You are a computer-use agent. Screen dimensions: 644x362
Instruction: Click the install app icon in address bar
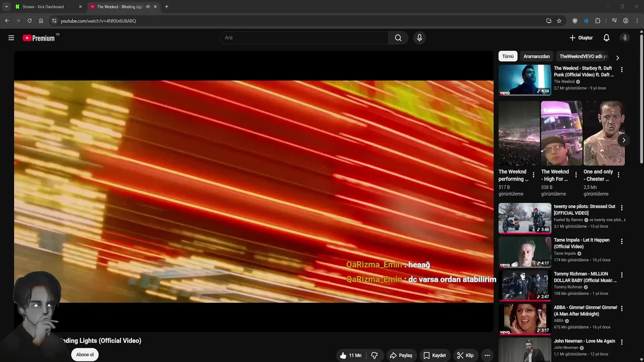[549, 21]
